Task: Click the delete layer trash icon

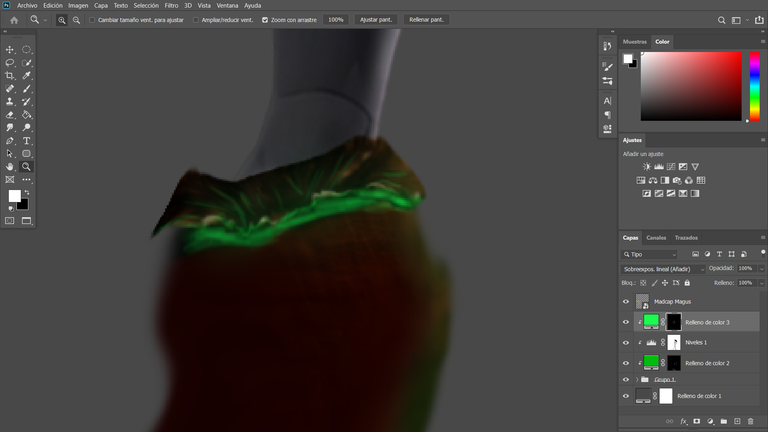Action: coord(751,421)
